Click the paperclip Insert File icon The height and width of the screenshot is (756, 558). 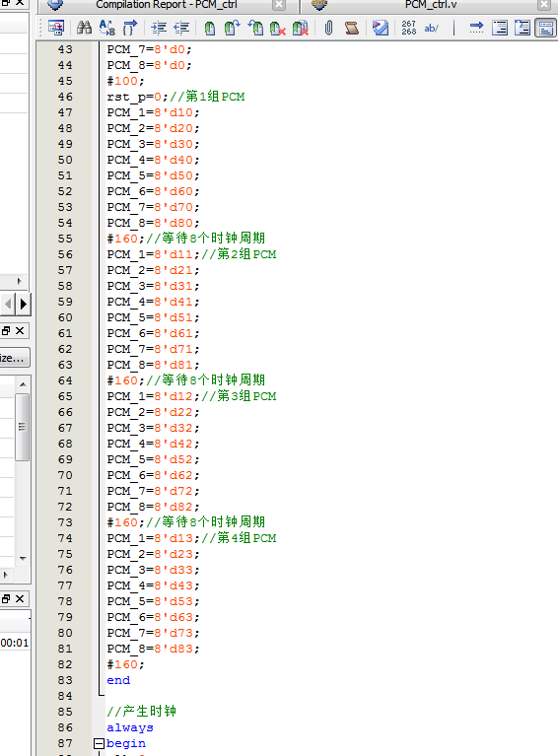328,28
